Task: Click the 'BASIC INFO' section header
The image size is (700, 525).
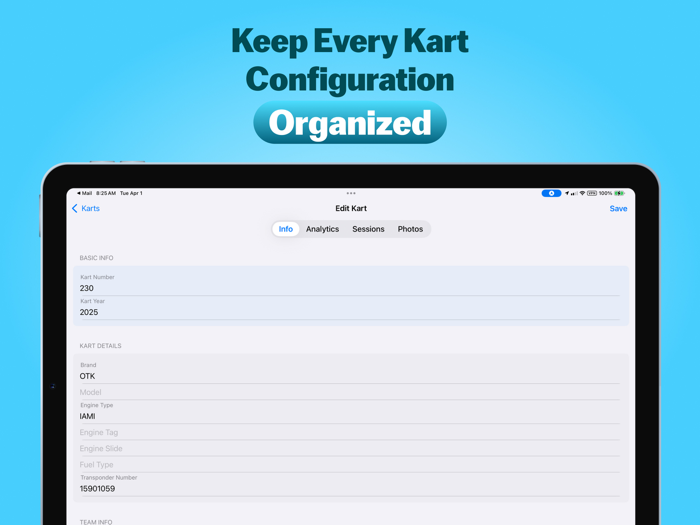Action: pyautogui.click(x=96, y=258)
